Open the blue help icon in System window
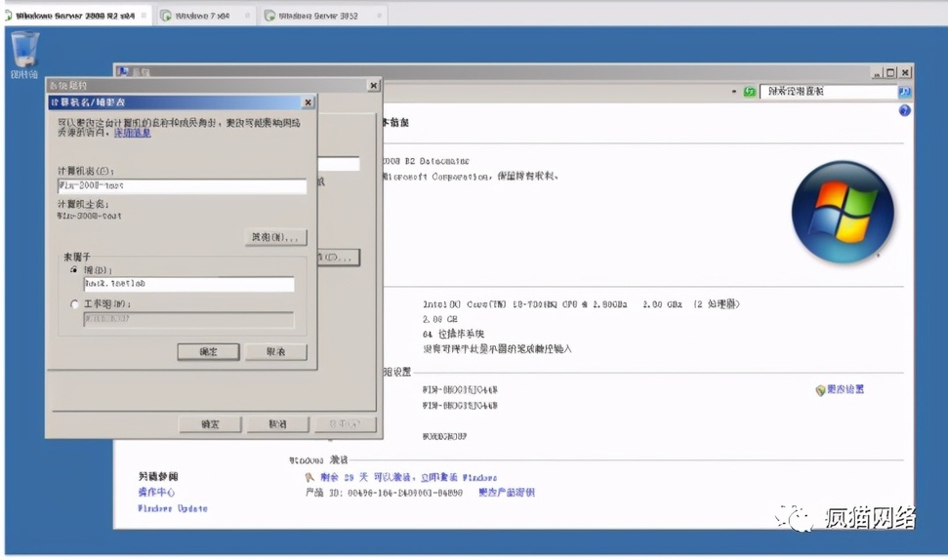Screen dimensions: 948x560 coord(904,110)
